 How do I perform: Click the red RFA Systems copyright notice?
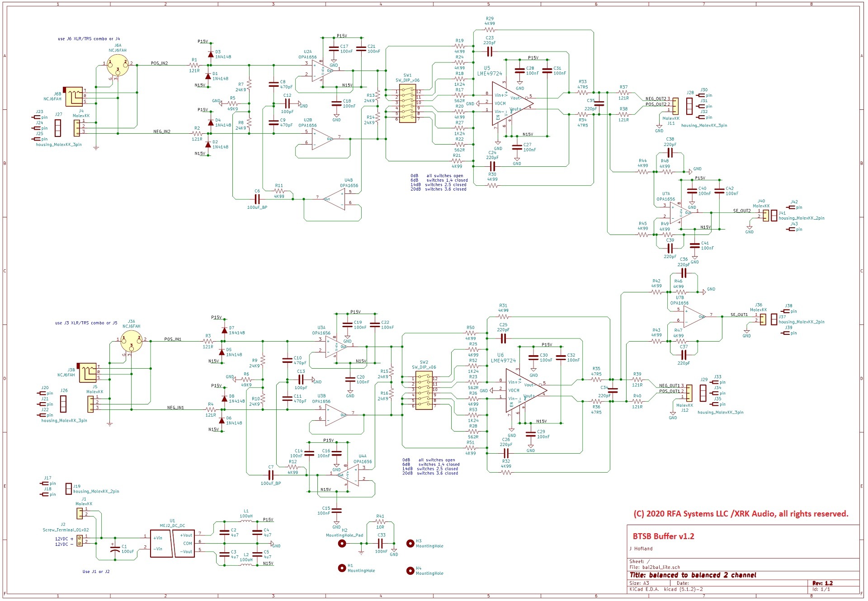click(741, 514)
